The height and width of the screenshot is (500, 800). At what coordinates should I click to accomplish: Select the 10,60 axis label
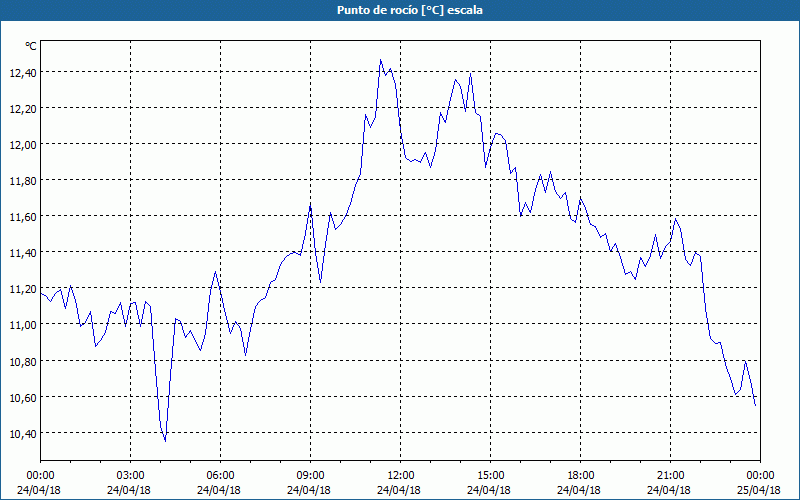23,397
